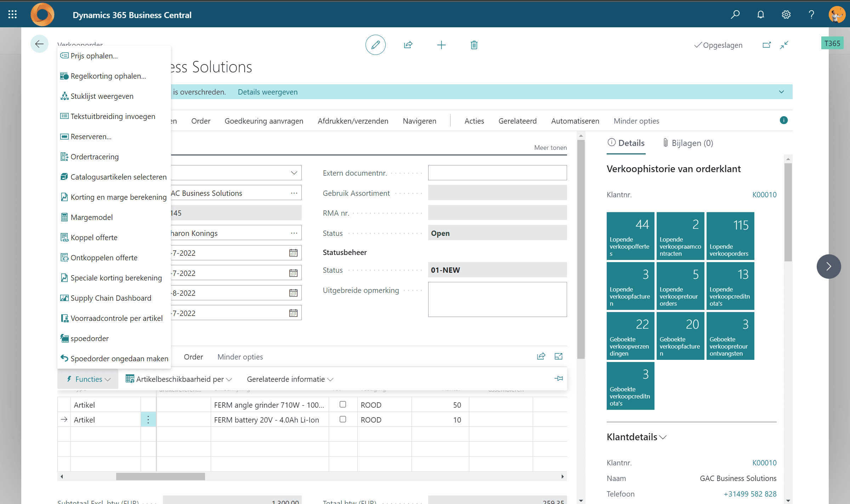Open search with magnifier icon

735,15
